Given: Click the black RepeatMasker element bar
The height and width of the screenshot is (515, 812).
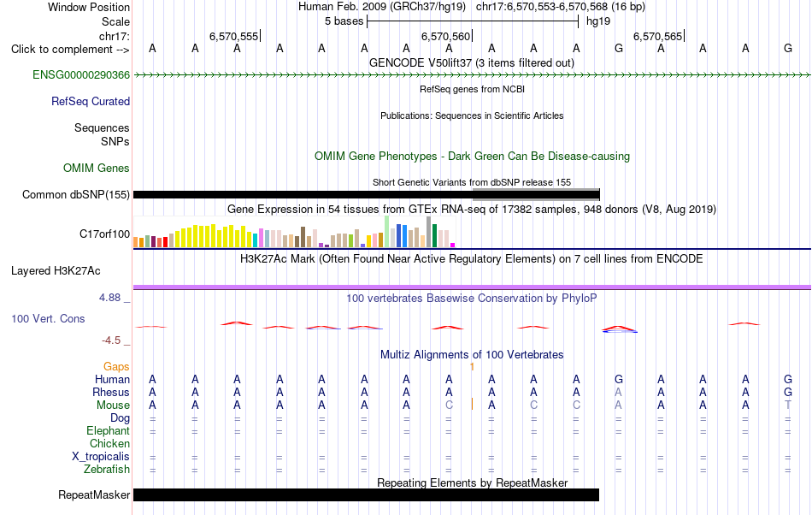Looking at the screenshot, I should coord(366,494).
